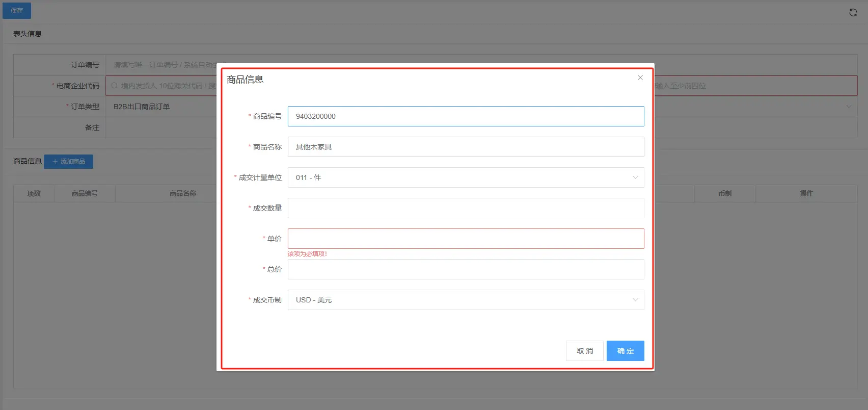Focus the 商品编号 field containing 9403200000
868x410 pixels.
pyautogui.click(x=466, y=116)
